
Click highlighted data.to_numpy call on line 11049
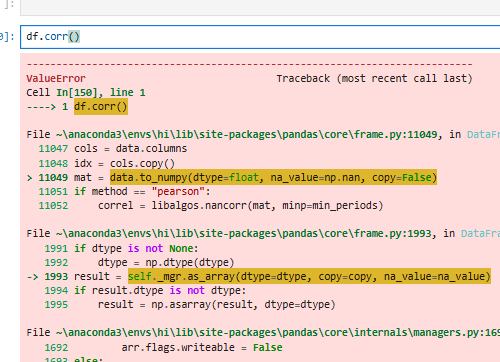point(273,177)
